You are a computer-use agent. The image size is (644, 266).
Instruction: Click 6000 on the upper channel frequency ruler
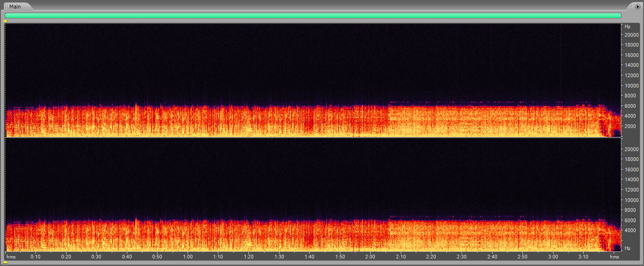click(x=630, y=106)
